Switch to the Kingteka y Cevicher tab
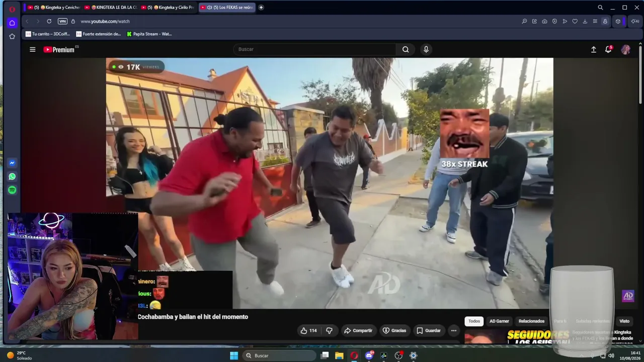 click(54, 8)
